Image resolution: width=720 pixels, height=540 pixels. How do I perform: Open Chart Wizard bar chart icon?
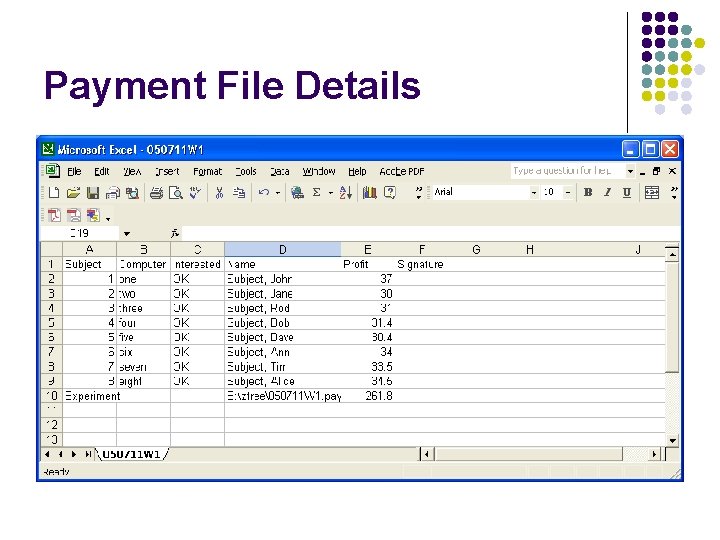[370, 193]
